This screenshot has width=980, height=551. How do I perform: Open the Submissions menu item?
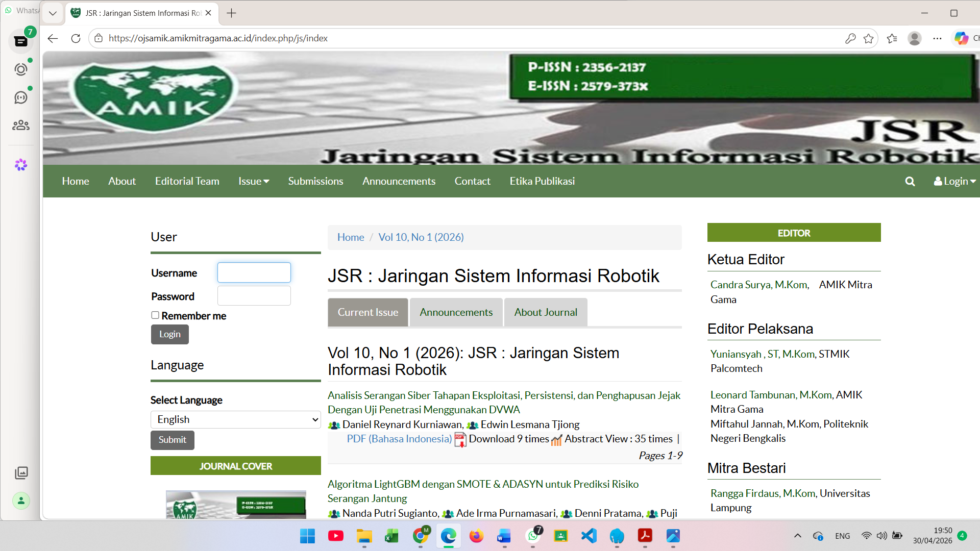point(316,181)
